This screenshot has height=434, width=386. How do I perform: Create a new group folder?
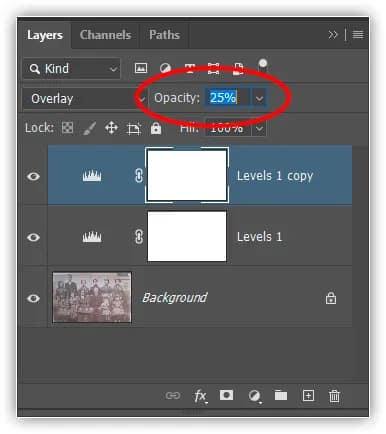point(281,395)
